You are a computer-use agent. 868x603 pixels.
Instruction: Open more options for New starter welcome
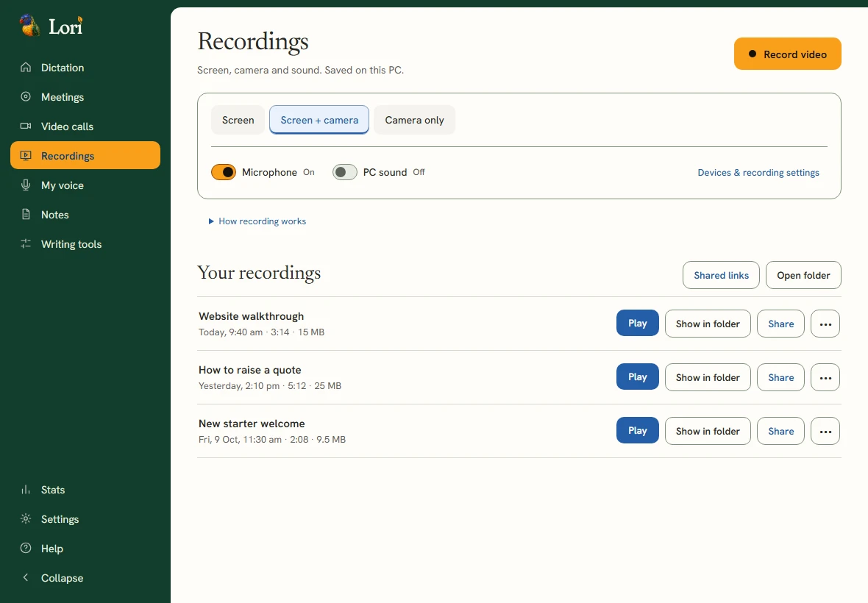pyautogui.click(x=825, y=431)
